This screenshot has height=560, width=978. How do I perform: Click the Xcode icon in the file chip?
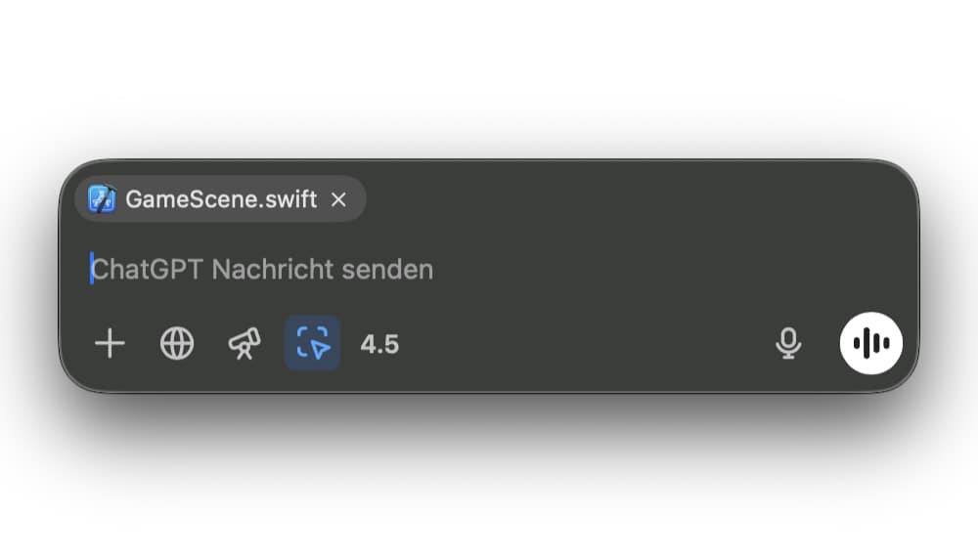pos(102,199)
